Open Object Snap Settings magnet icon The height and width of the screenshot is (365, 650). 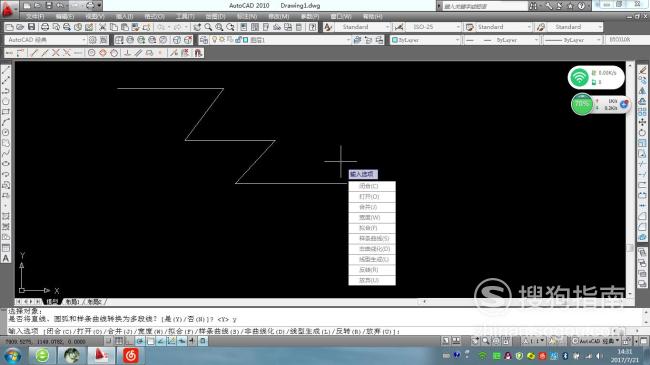pyautogui.click(x=198, y=53)
